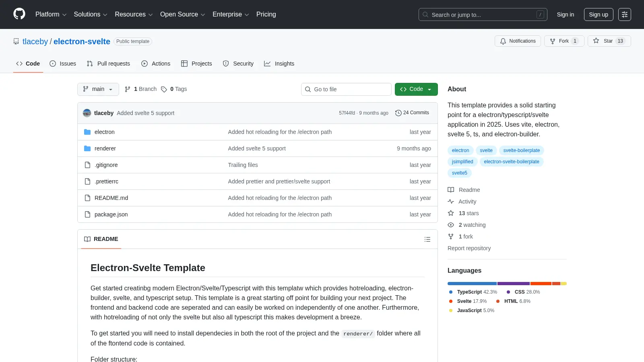Open the package.json file name
This screenshot has height=362, width=644.
[111, 214]
